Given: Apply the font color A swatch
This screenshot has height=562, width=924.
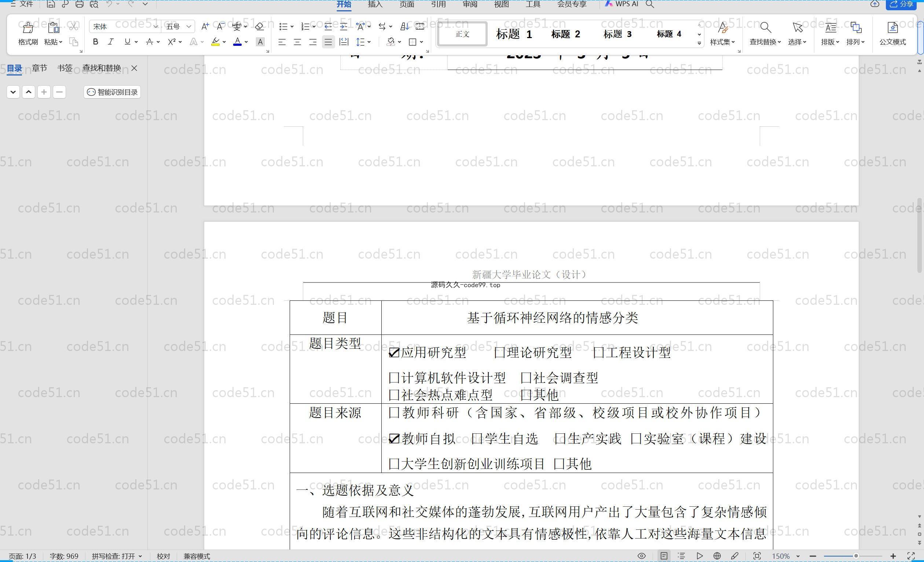Looking at the screenshot, I should coord(237,42).
